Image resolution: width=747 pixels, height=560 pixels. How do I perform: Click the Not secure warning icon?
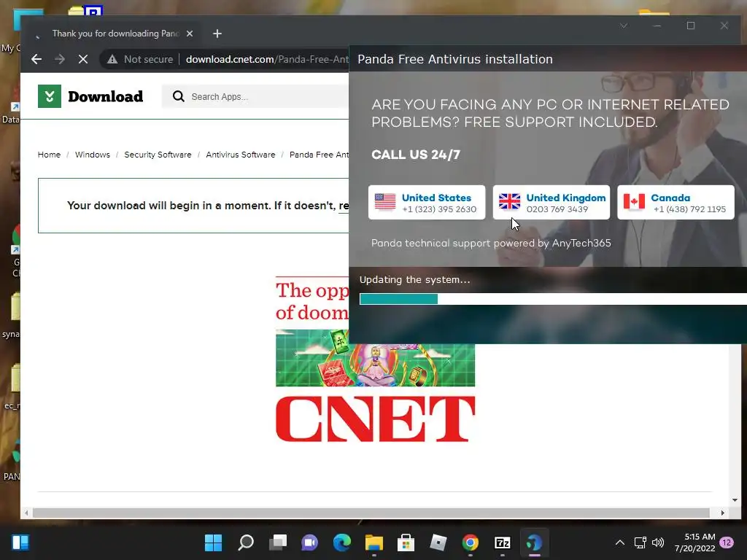pos(112,59)
